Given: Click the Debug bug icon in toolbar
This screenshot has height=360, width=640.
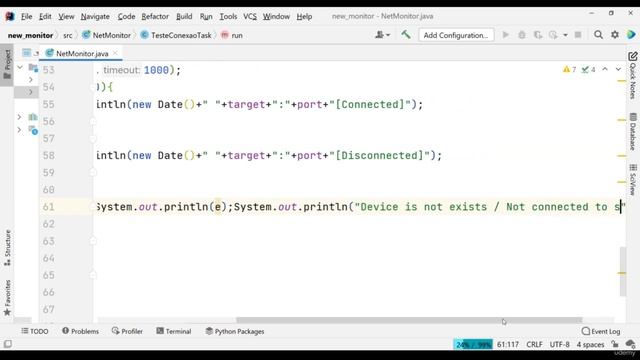Looking at the screenshot, I should pyautogui.click(x=522, y=35).
